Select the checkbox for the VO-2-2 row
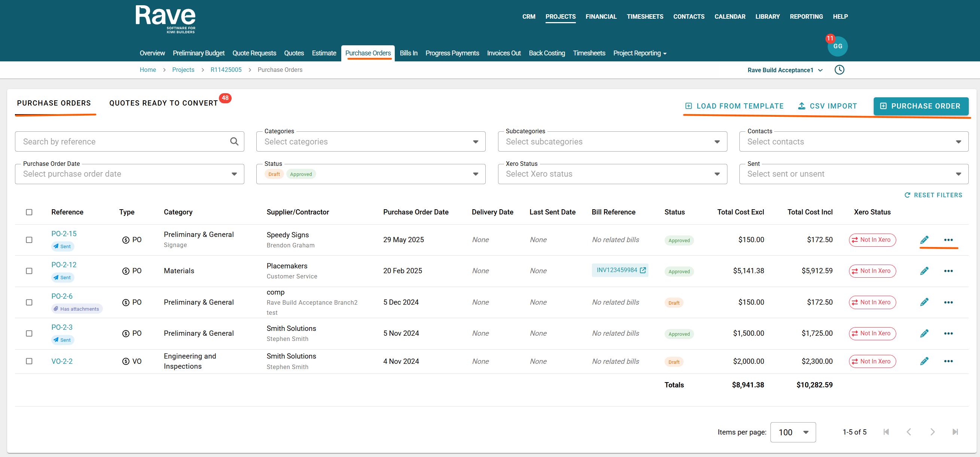The image size is (980, 457). [29, 361]
